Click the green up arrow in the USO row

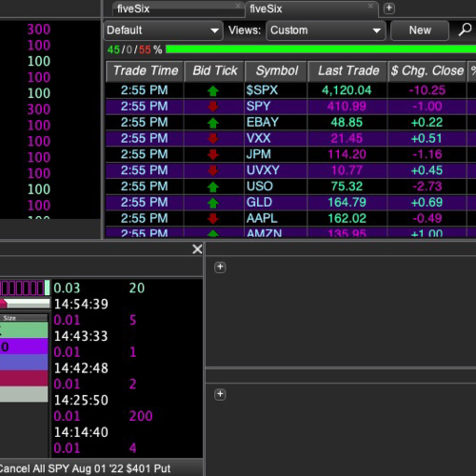tap(213, 187)
